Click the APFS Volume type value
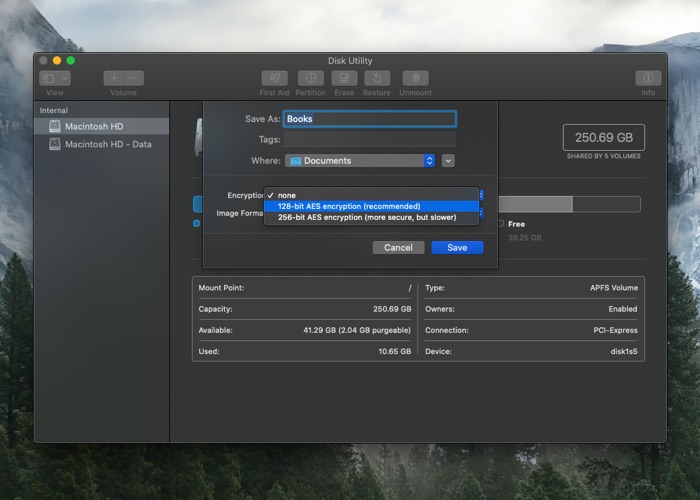Image resolution: width=700 pixels, height=500 pixels. coord(614,288)
